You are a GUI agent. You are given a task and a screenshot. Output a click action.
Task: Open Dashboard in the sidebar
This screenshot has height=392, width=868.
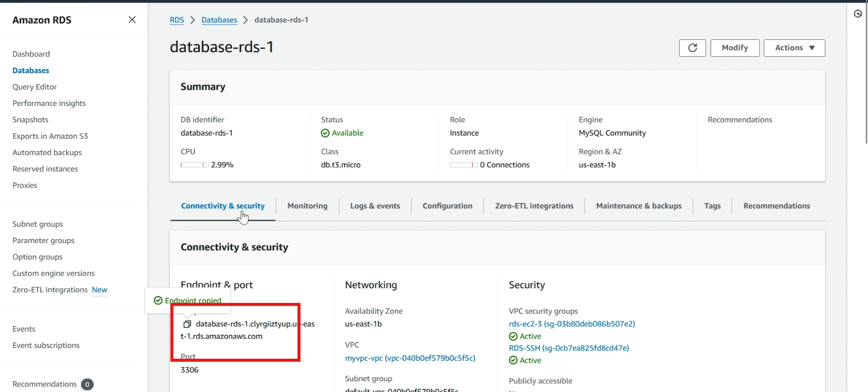pos(31,54)
